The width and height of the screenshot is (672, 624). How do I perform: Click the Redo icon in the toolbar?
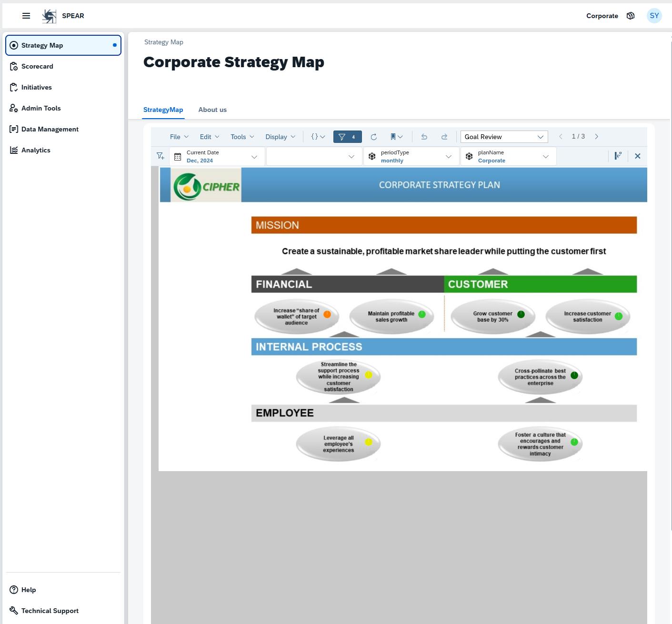coord(444,137)
